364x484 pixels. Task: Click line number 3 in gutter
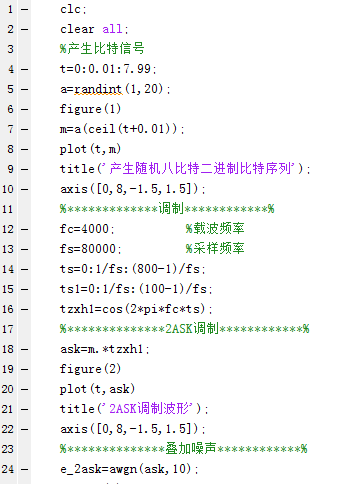click(11, 49)
